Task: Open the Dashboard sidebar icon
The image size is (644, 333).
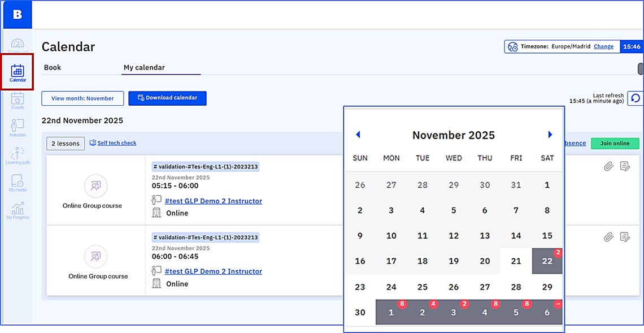Action: 18,45
